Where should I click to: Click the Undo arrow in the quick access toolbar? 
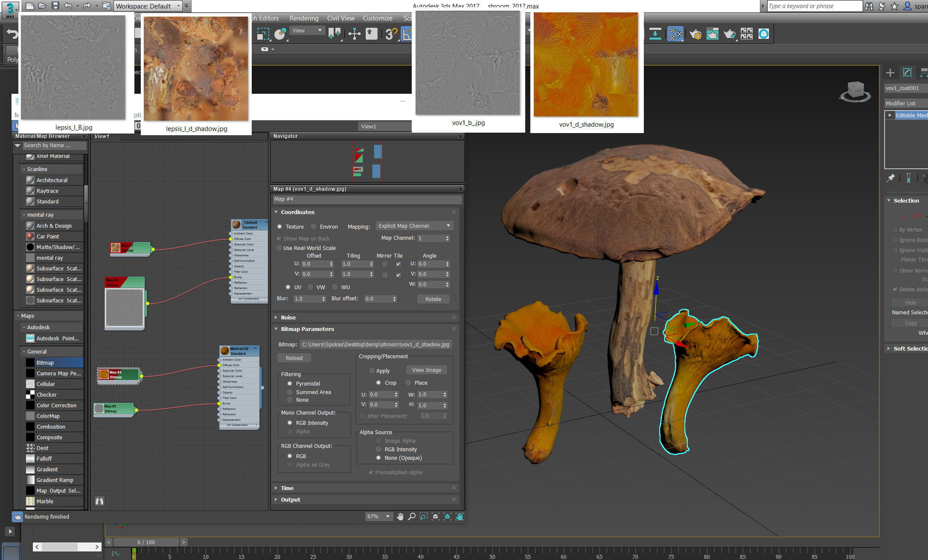tap(68, 6)
